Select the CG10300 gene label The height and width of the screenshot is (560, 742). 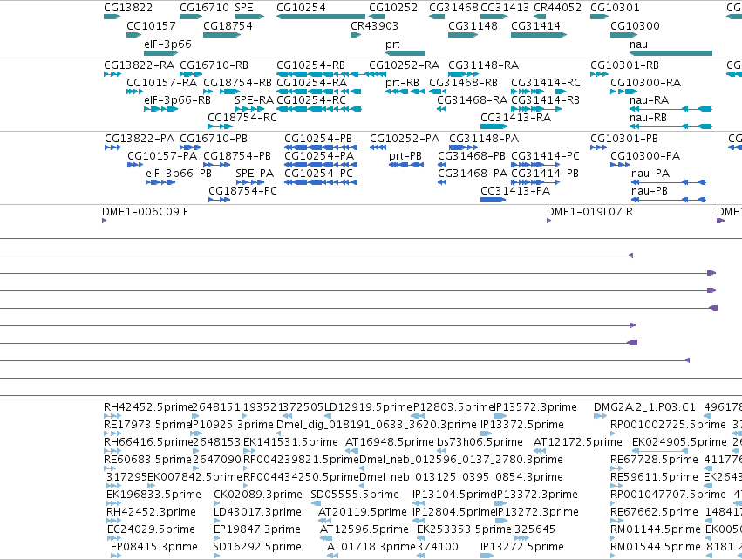click(635, 25)
